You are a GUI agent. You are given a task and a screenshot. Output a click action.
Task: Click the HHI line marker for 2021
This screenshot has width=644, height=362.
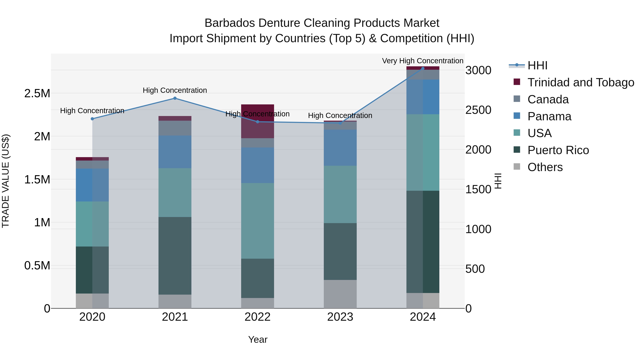click(175, 98)
